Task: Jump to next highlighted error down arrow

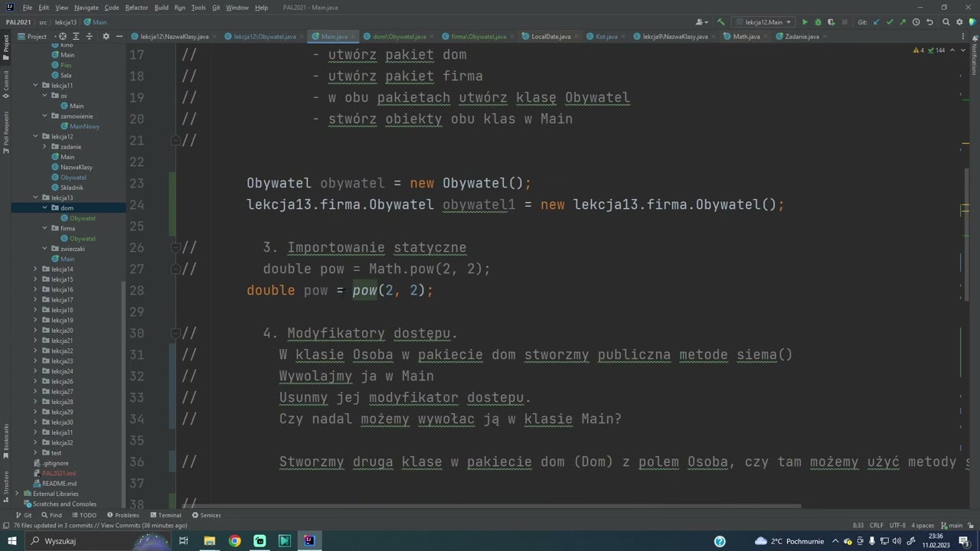Action: [962, 51]
